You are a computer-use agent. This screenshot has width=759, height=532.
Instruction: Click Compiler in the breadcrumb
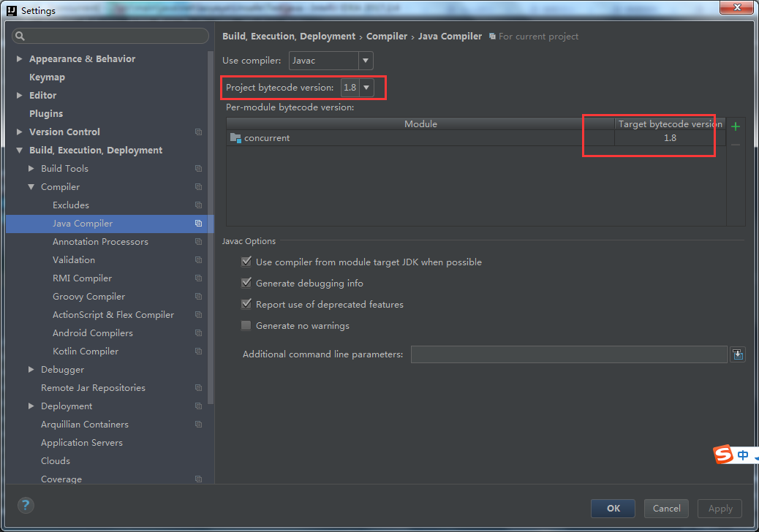(386, 37)
